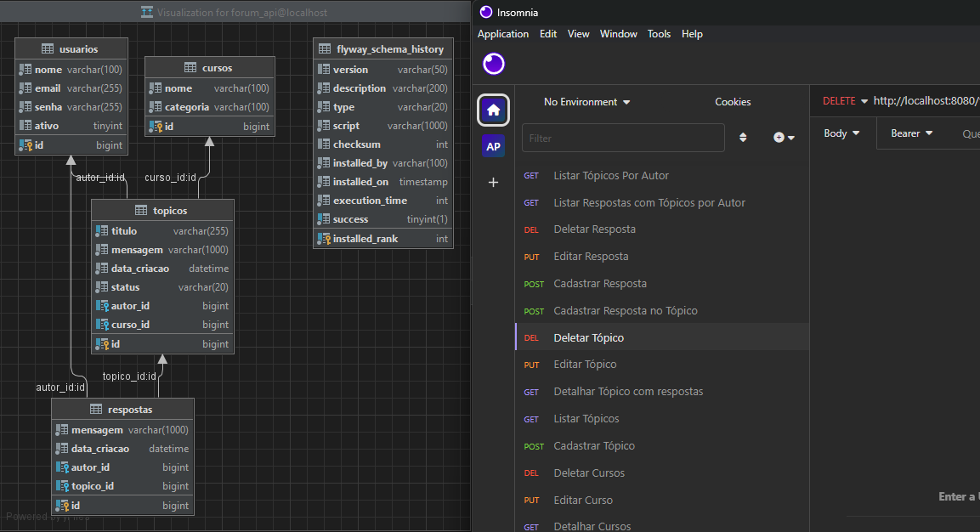Screen dimensions: 980x532
Task: Click the key icon next to autor_id in respostas
Action: tap(63, 467)
